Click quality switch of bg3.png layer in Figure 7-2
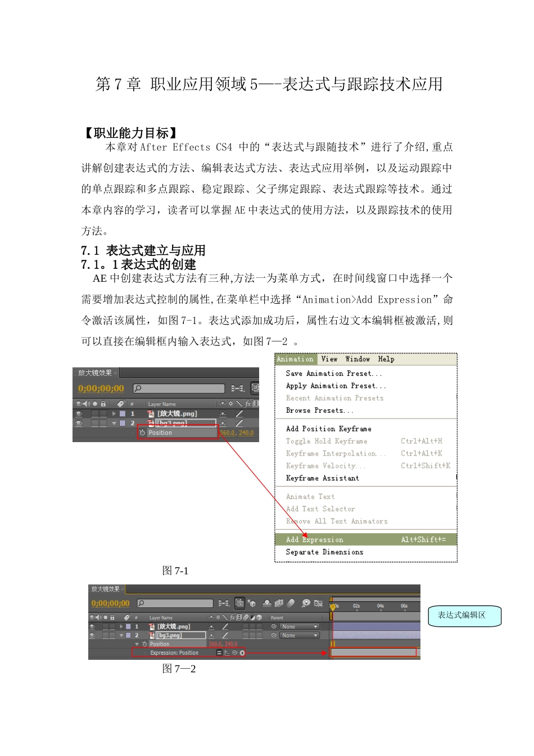 click(x=225, y=636)
